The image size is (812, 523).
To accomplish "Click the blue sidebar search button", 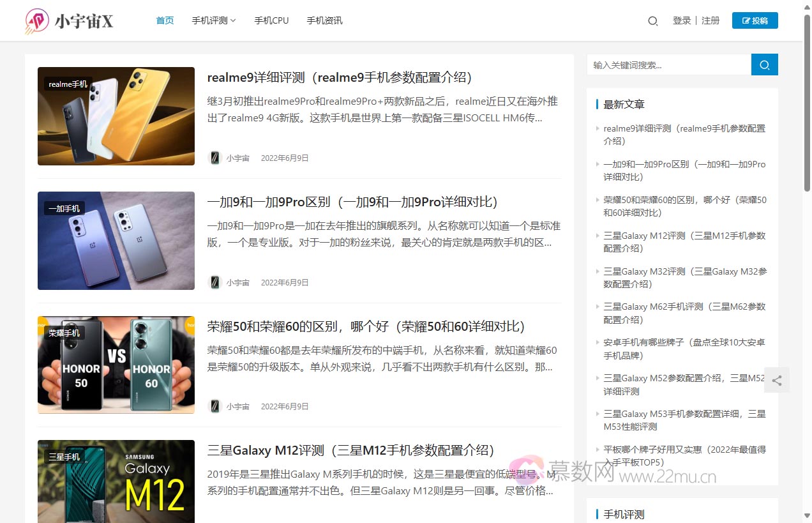I will pyautogui.click(x=764, y=64).
